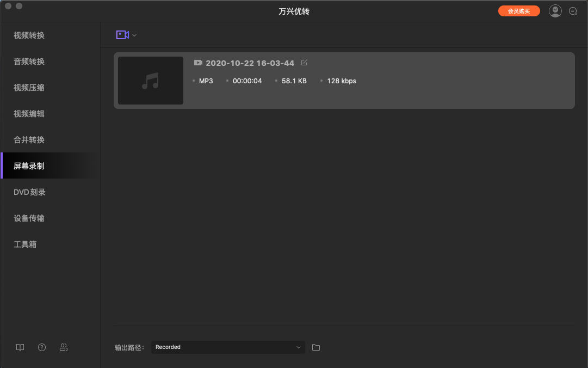The image size is (588, 368).
Task: Rename the recording using the pencil icon
Action: (x=304, y=63)
